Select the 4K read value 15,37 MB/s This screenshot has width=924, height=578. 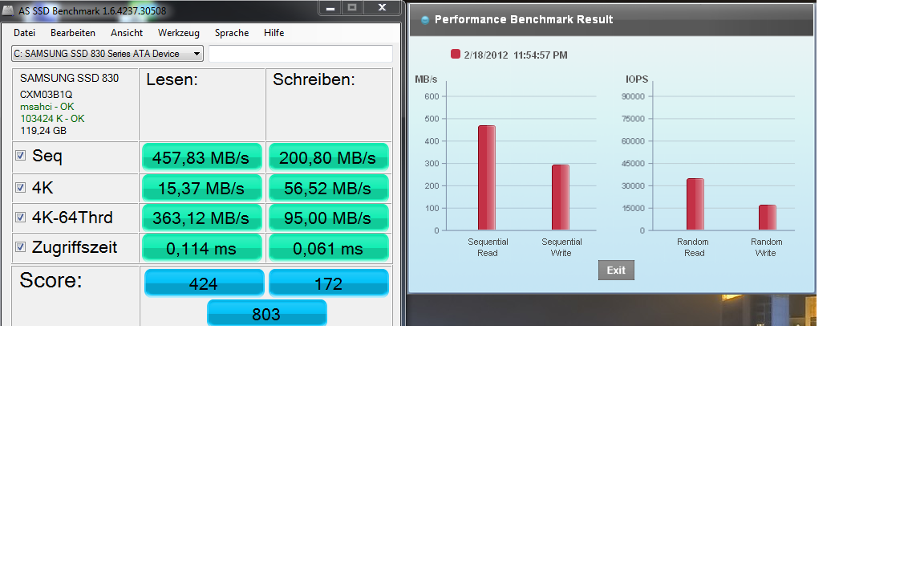point(201,188)
